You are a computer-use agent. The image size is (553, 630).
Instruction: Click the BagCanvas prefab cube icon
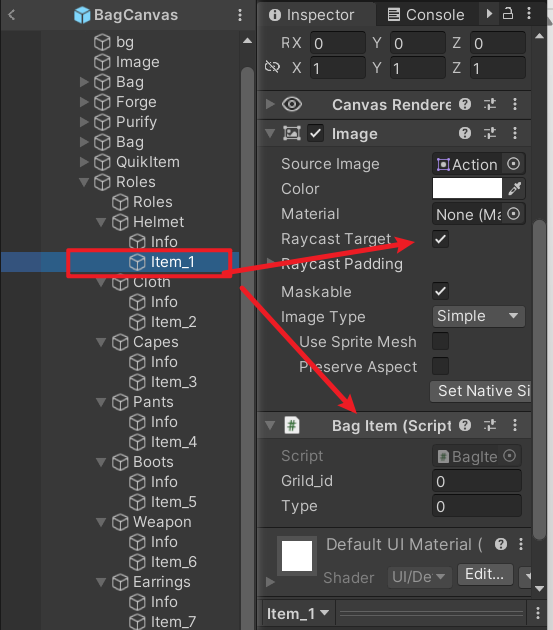point(82,15)
